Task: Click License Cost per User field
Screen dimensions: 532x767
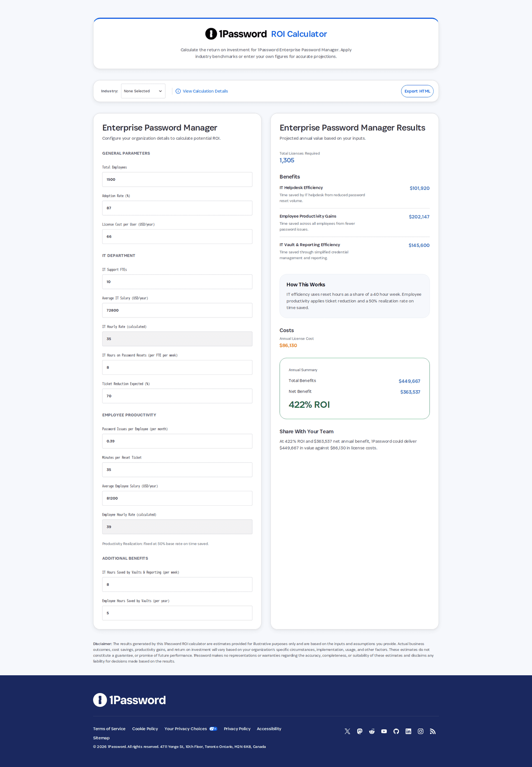Action: click(x=177, y=237)
